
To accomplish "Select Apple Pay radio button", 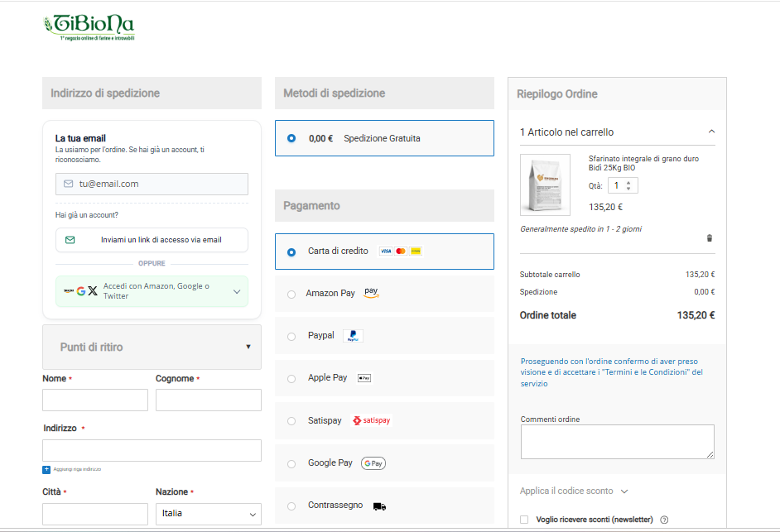I will pos(291,379).
